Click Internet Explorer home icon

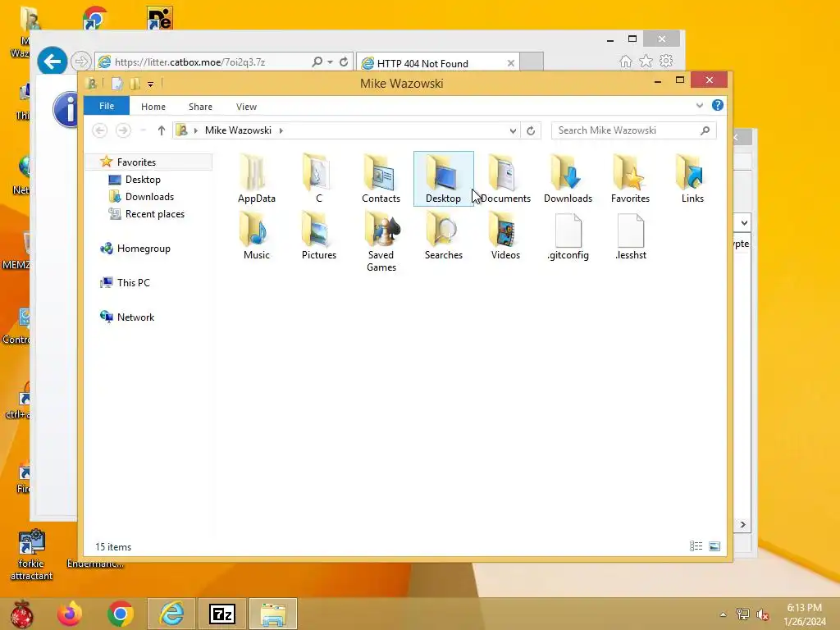[625, 62]
